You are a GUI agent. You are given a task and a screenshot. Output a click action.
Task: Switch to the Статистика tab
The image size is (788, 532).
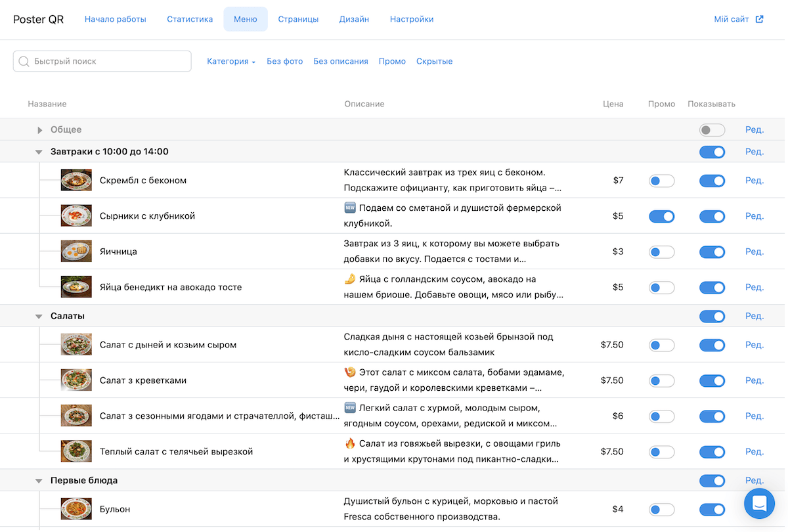click(x=190, y=20)
